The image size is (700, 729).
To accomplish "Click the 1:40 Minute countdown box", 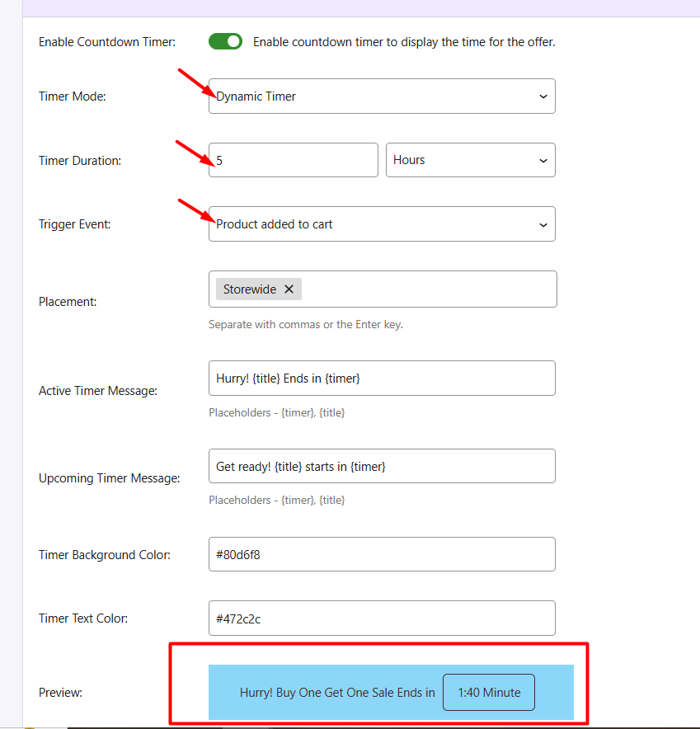I will tap(489, 693).
